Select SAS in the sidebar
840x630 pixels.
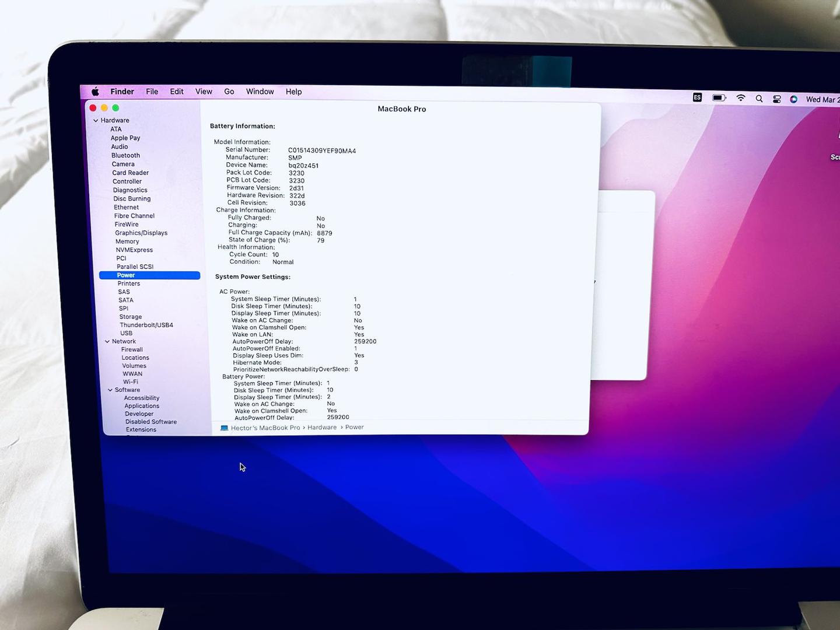click(x=124, y=292)
